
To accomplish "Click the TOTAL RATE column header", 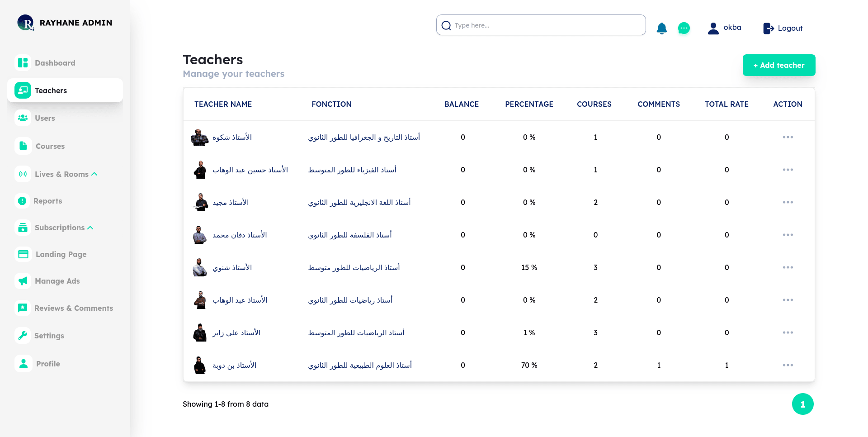I will [726, 104].
